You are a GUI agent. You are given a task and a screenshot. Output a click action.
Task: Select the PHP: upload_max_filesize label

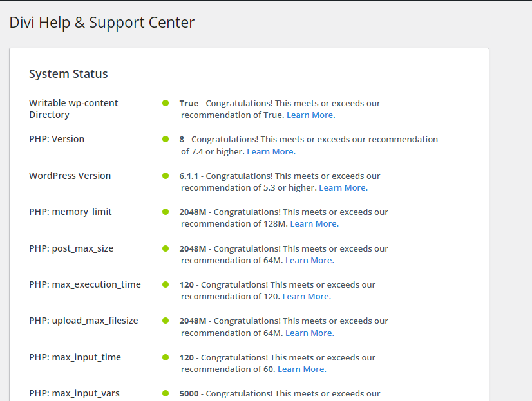pos(84,321)
